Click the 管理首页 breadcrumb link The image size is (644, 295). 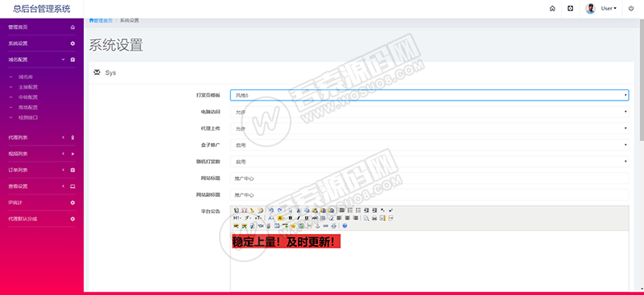[101, 21]
